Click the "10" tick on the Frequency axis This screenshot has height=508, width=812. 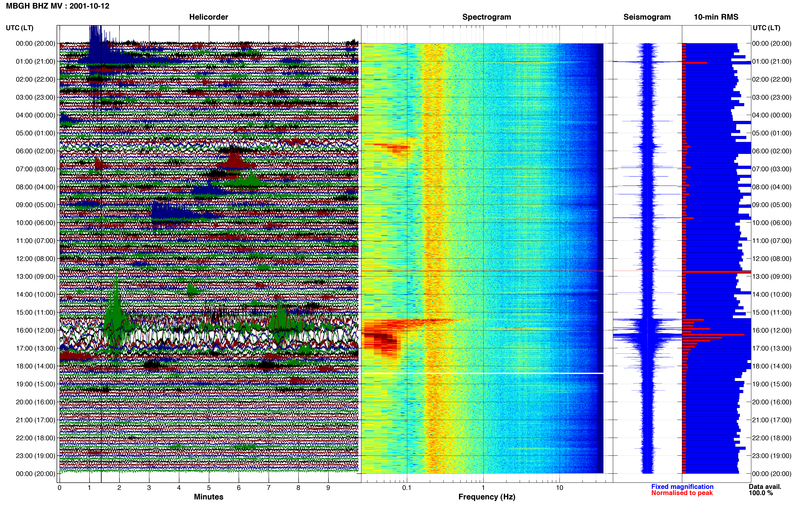[559, 488]
